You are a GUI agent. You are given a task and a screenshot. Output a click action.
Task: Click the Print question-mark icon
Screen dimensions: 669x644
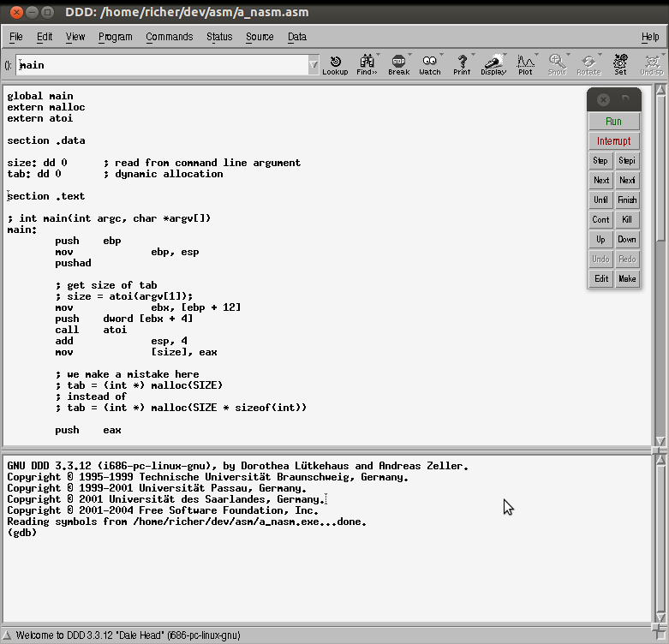coord(462,65)
